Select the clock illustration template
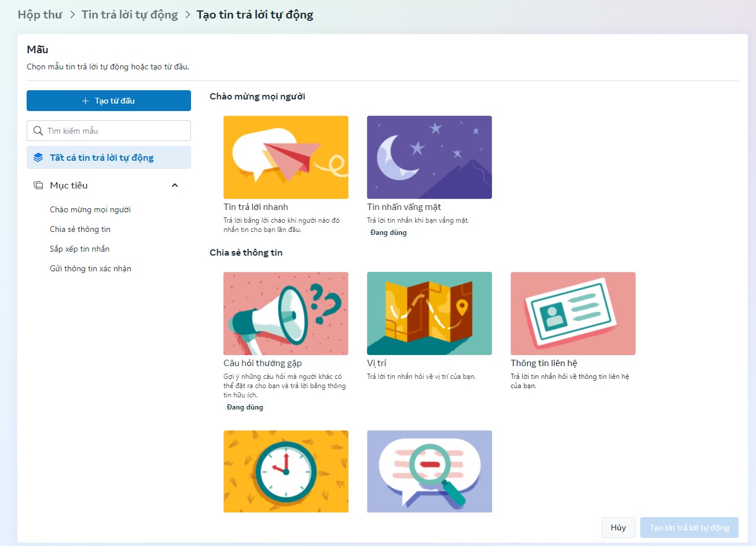Viewport: 756px width, 546px height. pyautogui.click(x=285, y=471)
